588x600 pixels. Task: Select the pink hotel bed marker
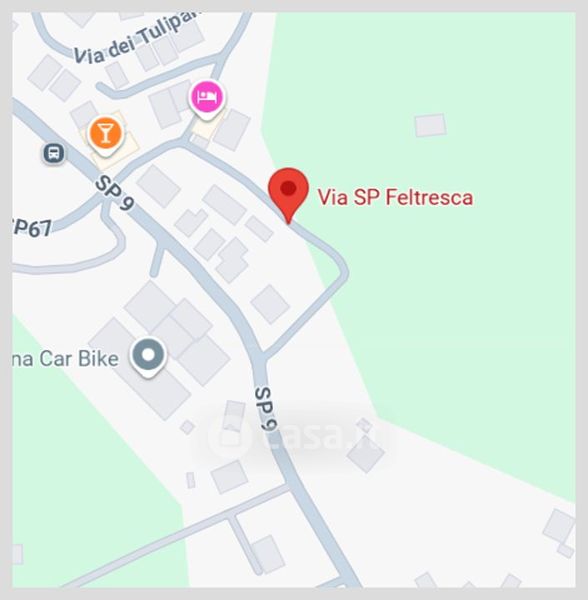click(207, 100)
